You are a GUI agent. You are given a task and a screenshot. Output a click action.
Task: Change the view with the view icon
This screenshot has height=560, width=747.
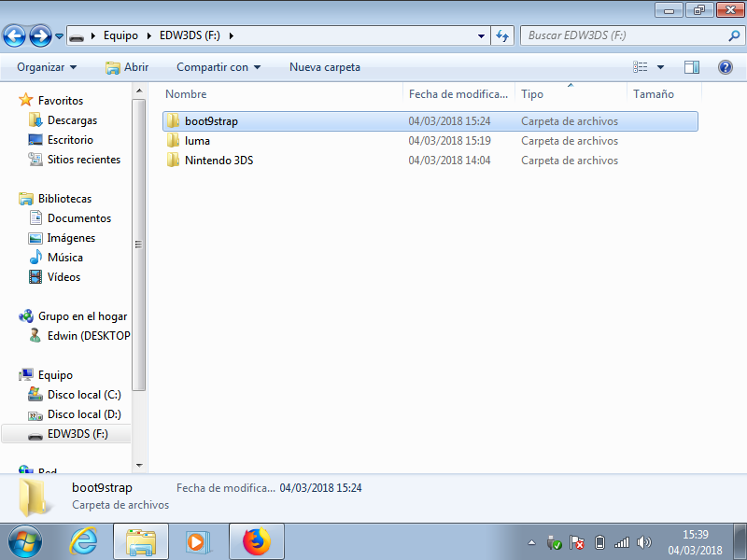coord(640,67)
